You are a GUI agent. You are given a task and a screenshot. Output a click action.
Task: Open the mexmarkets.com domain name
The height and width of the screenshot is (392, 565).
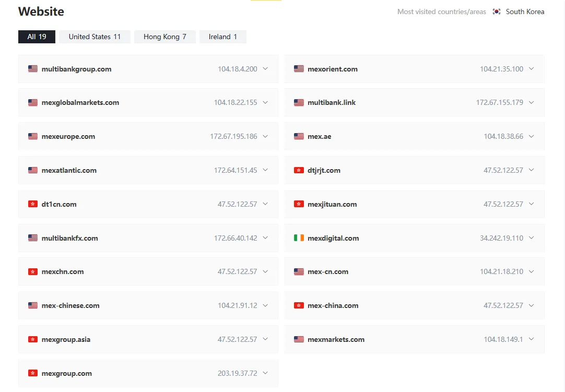coord(336,339)
